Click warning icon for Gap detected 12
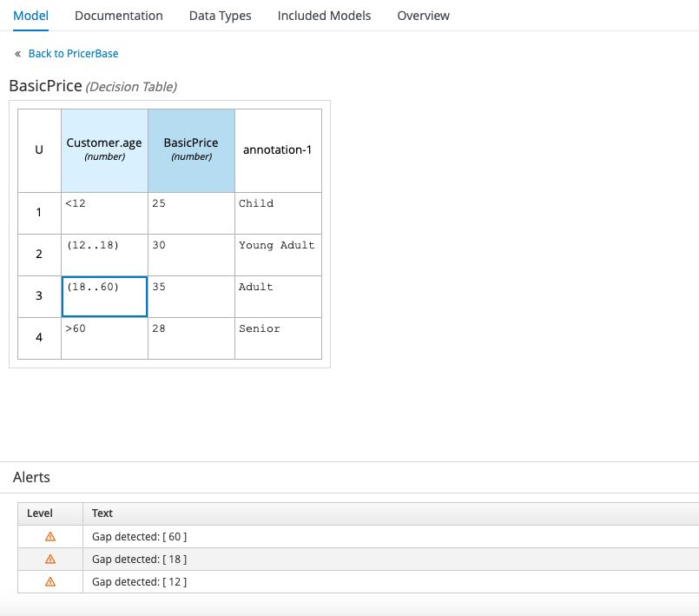The height and width of the screenshot is (616, 699). pos(50,582)
